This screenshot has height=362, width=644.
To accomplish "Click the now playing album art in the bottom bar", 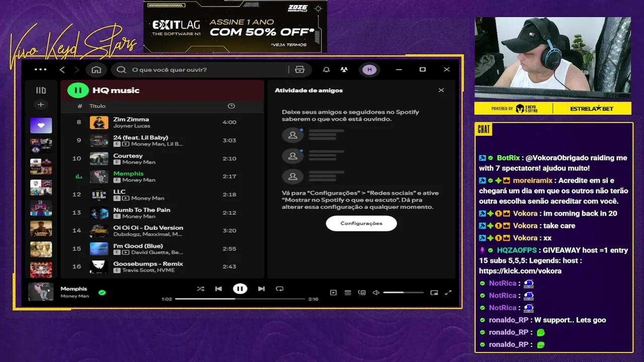I will 41,292.
